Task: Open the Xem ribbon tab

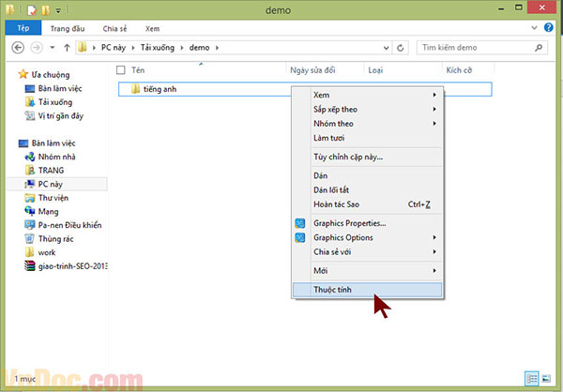Action: click(153, 29)
